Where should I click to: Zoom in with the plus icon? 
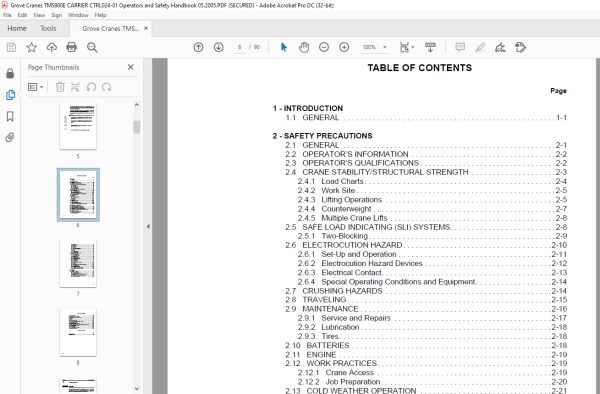point(344,47)
